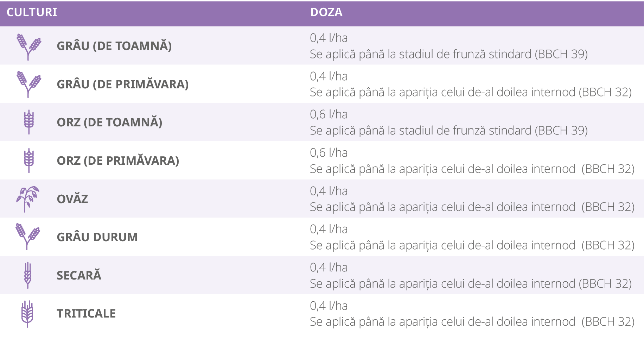Click the SECARĂ crop name
The image size is (644, 339).
[79, 275]
